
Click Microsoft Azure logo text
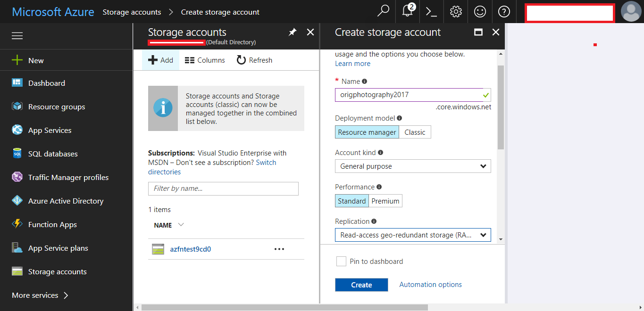[x=53, y=12]
